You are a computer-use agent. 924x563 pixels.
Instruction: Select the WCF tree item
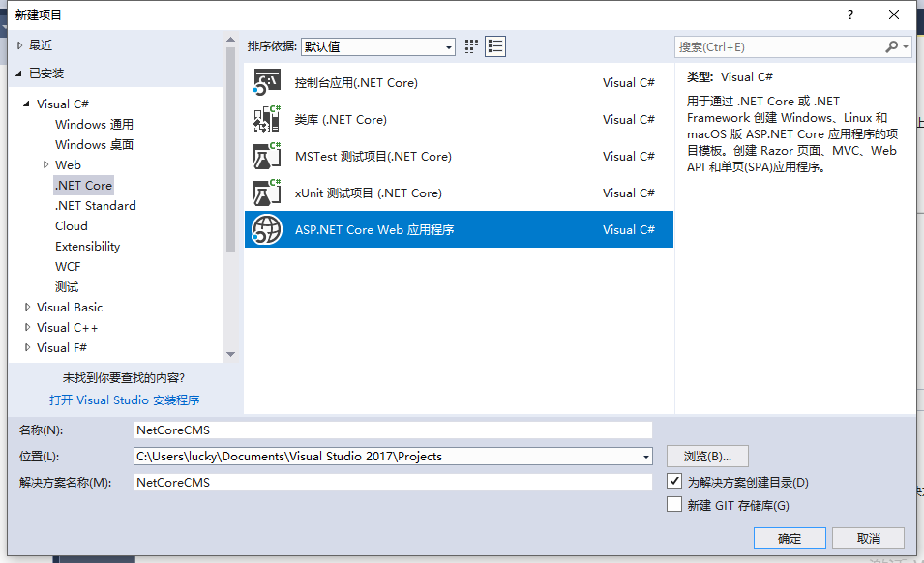[68, 267]
